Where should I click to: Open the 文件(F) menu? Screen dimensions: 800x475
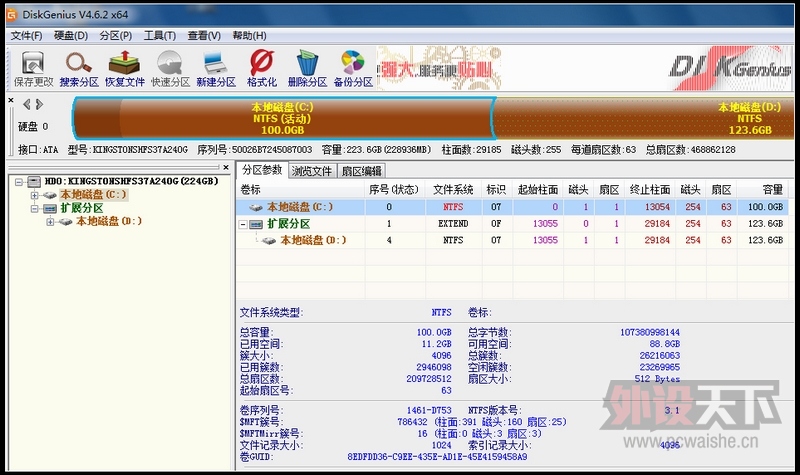click(x=27, y=36)
